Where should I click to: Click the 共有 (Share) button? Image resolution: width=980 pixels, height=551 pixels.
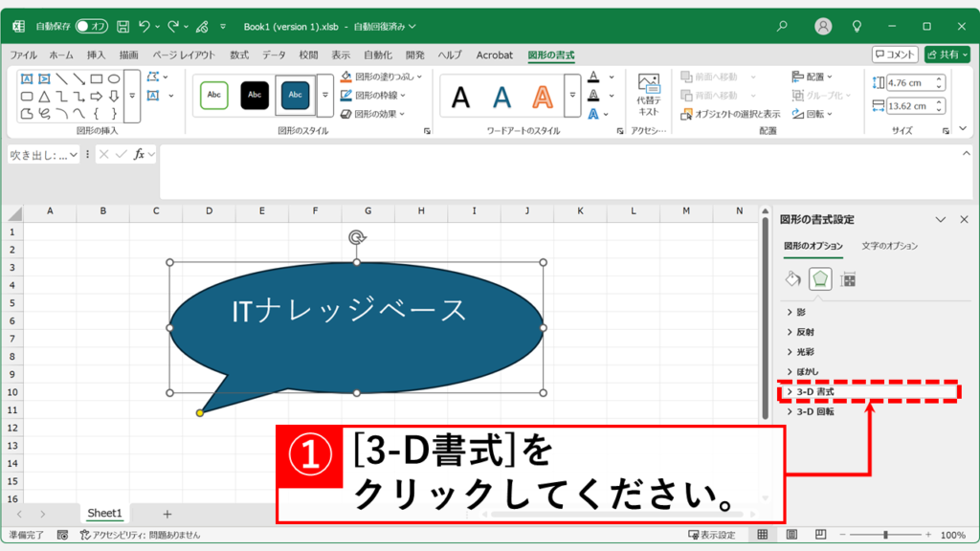point(946,55)
